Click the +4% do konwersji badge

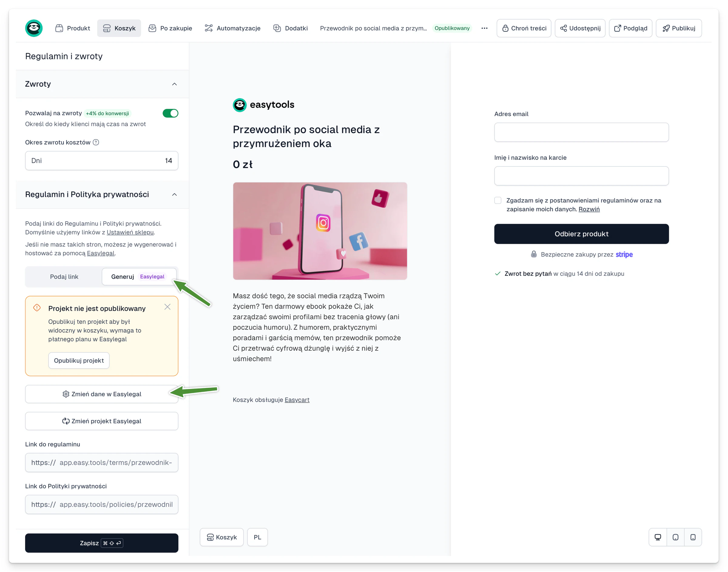[x=107, y=113]
